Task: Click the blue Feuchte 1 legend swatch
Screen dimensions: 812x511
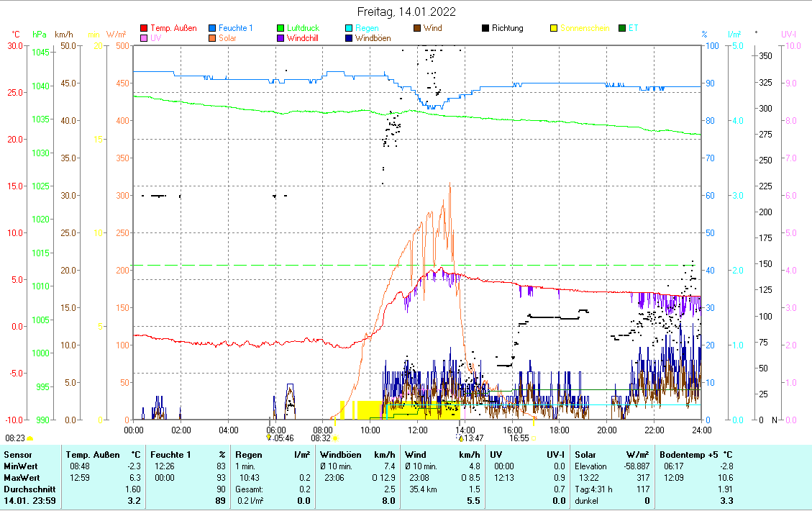Action: 212,29
